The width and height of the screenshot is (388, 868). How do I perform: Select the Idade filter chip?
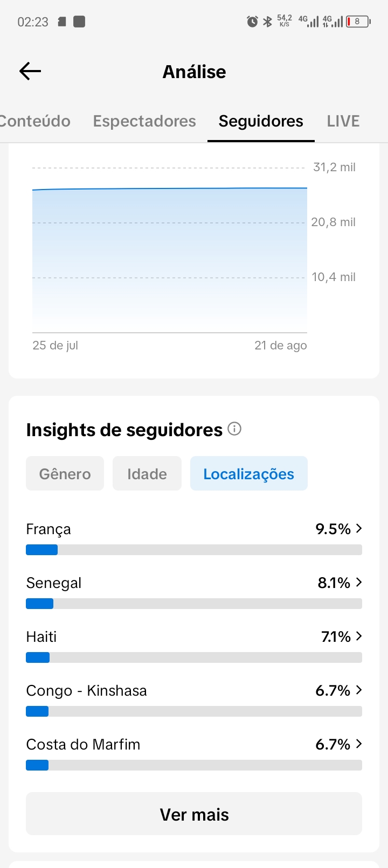tap(147, 473)
